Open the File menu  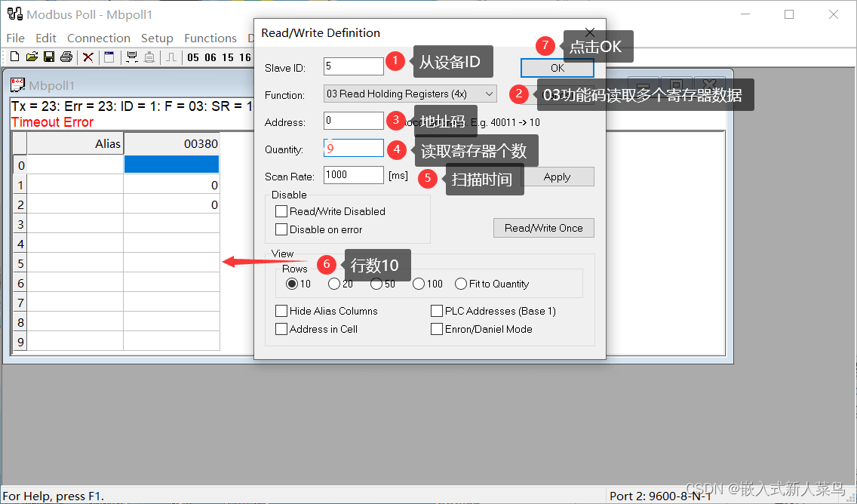(x=15, y=38)
